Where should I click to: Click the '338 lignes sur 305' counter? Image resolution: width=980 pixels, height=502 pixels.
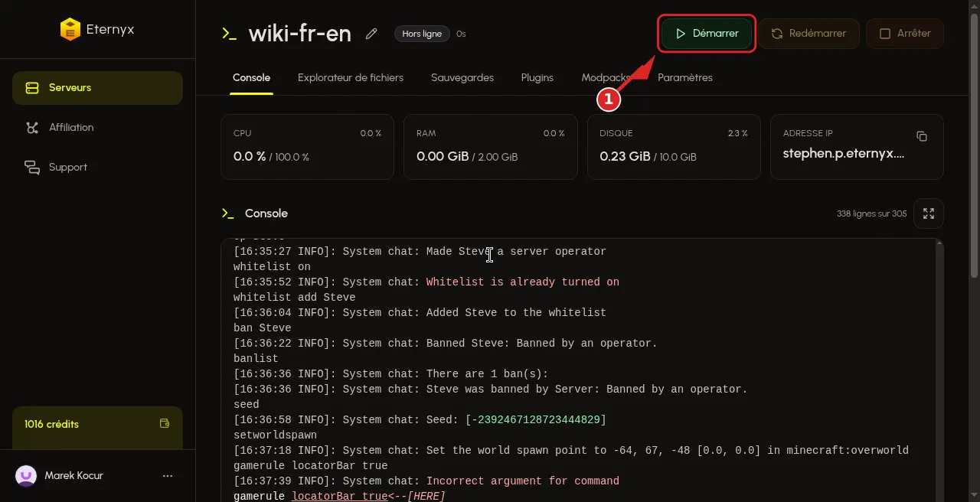(x=871, y=214)
